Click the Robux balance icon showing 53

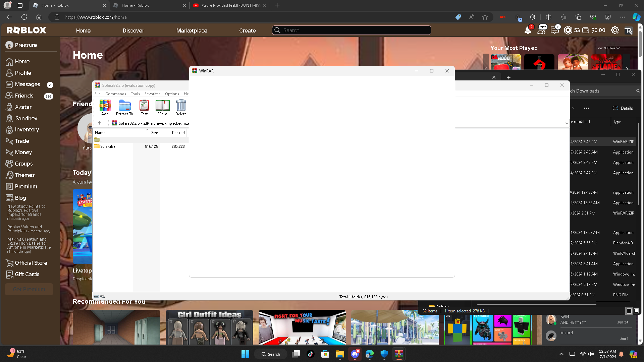(x=568, y=30)
